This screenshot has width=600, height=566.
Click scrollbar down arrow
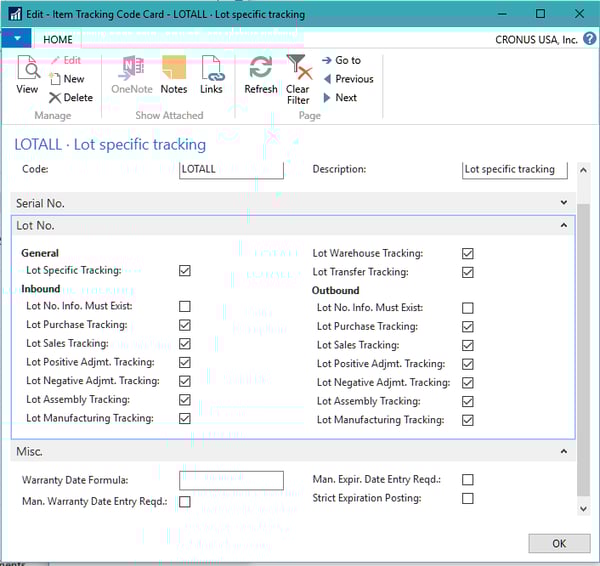coord(583,509)
